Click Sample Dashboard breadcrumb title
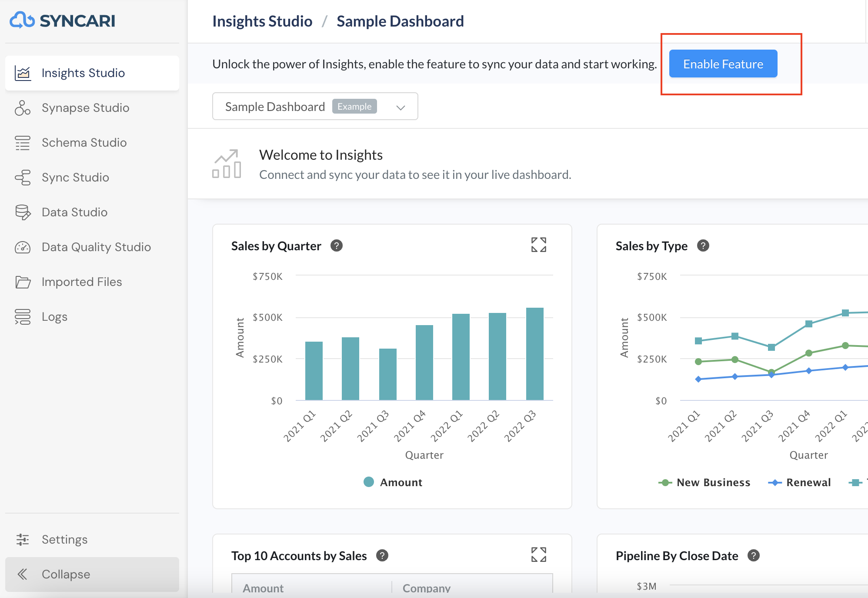868x598 pixels. [x=400, y=21]
